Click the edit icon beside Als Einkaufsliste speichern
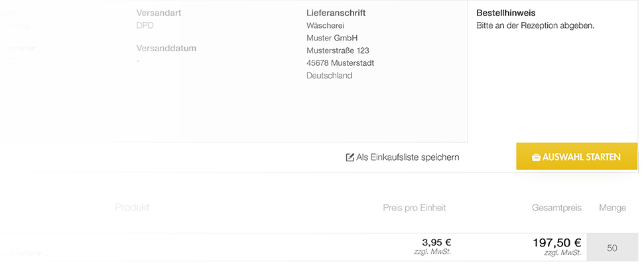The image size is (644, 267). pyautogui.click(x=350, y=157)
